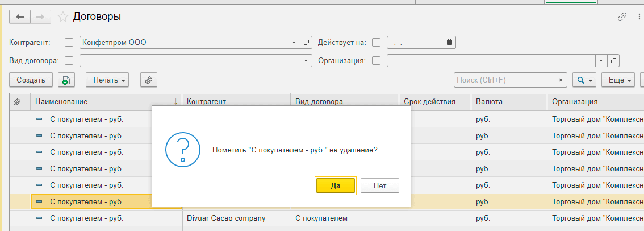Clear the search field with the X

[561, 80]
